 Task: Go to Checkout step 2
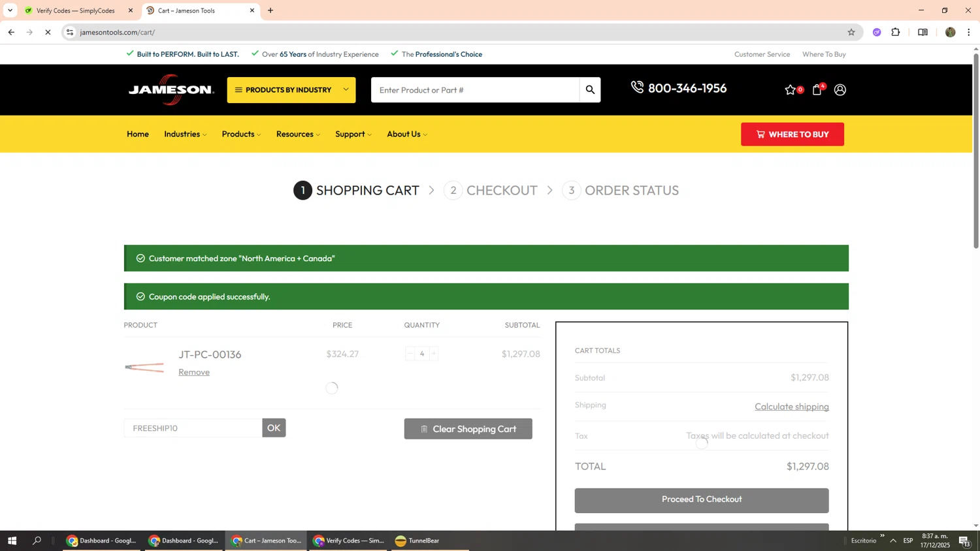491,191
